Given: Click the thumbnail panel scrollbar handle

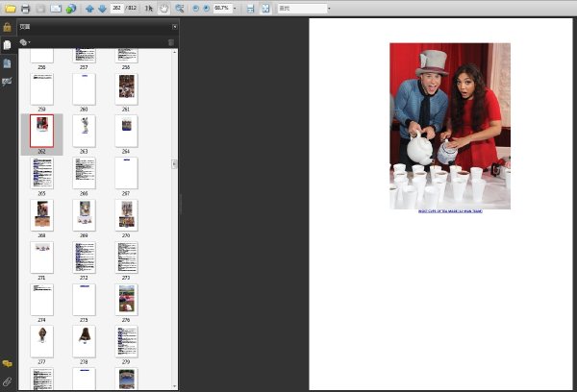Looking at the screenshot, I should pyautogui.click(x=174, y=163).
